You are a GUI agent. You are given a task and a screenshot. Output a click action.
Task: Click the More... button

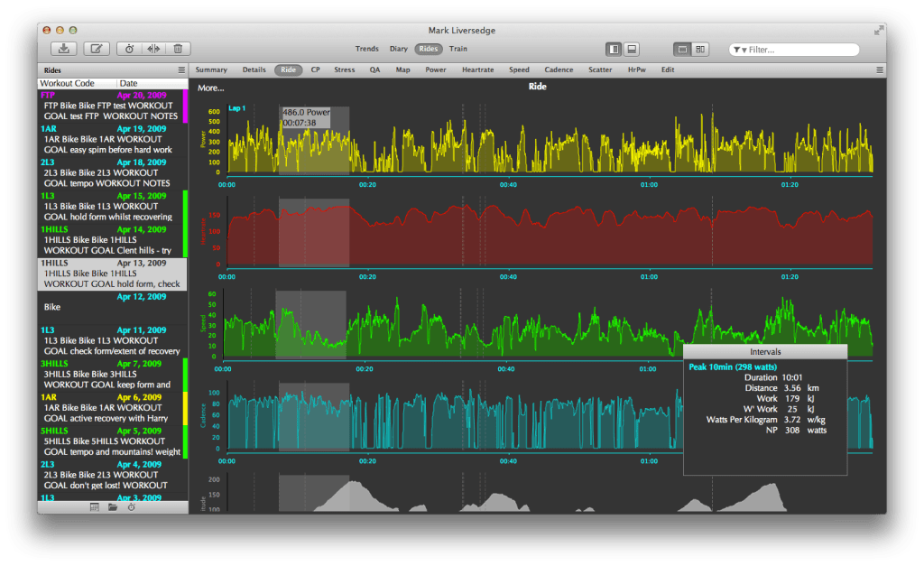click(210, 88)
